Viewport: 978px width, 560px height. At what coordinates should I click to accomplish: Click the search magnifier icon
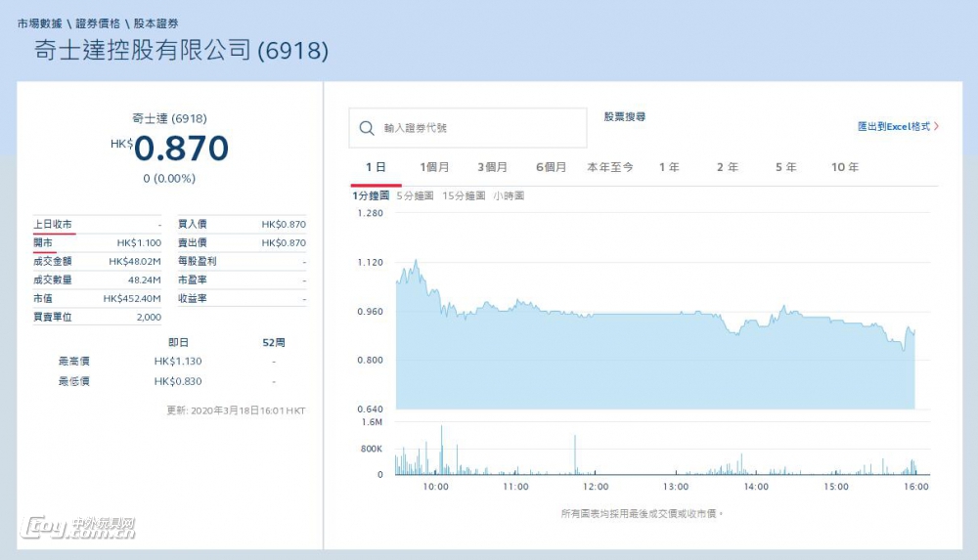pos(367,128)
